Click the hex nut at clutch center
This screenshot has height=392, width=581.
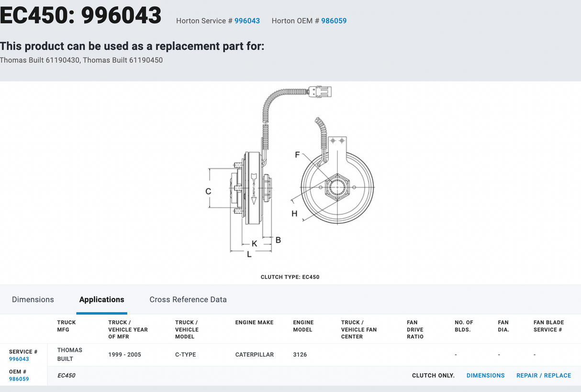[337, 187]
